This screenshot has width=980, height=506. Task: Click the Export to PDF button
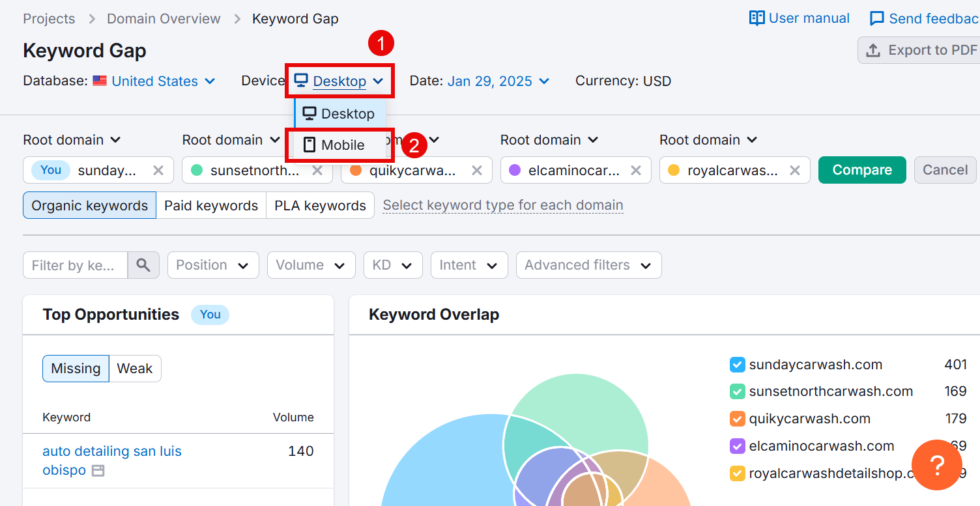point(920,50)
